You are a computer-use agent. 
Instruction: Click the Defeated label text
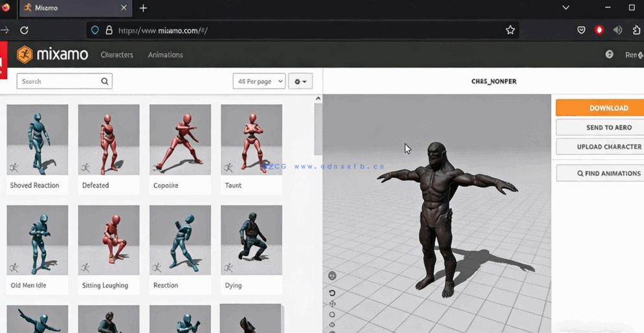point(95,186)
